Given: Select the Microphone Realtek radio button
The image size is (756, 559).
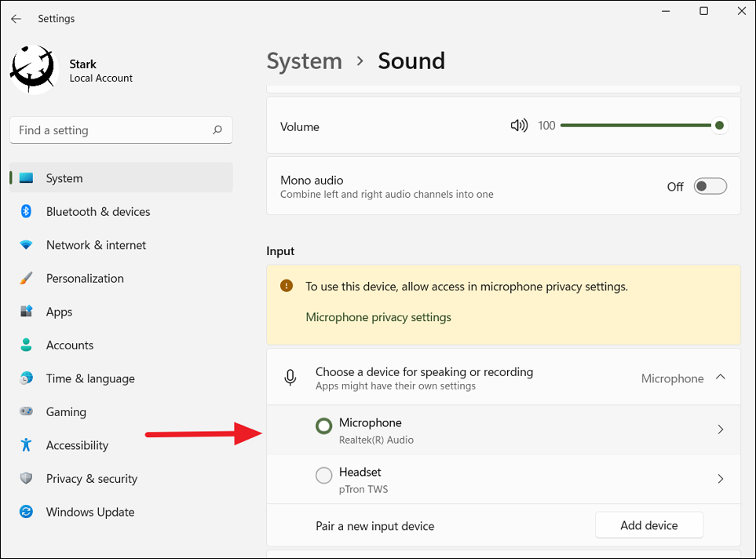Looking at the screenshot, I should [323, 426].
